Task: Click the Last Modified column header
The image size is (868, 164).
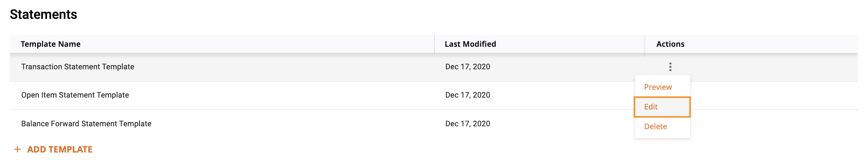Action: click(470, 44)
